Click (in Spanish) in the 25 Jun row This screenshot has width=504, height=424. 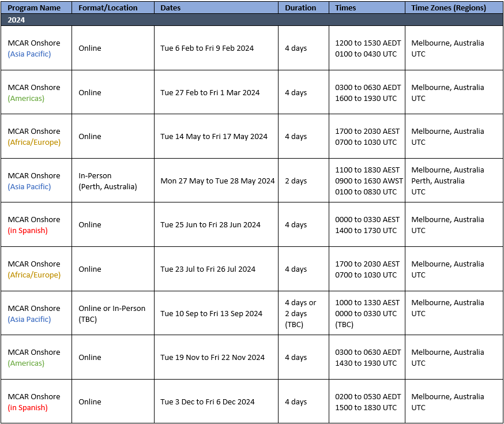pyautogui.click(x=28, y=231)
